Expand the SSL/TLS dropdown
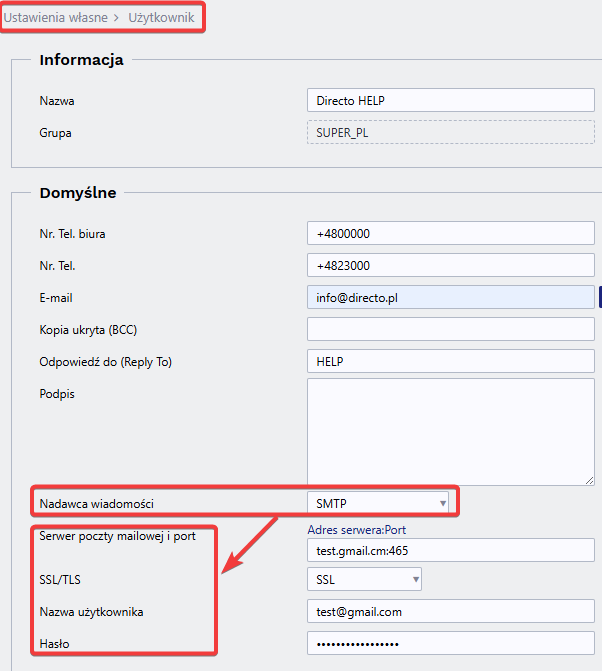The image size is (602, 671). pos(363,579)
